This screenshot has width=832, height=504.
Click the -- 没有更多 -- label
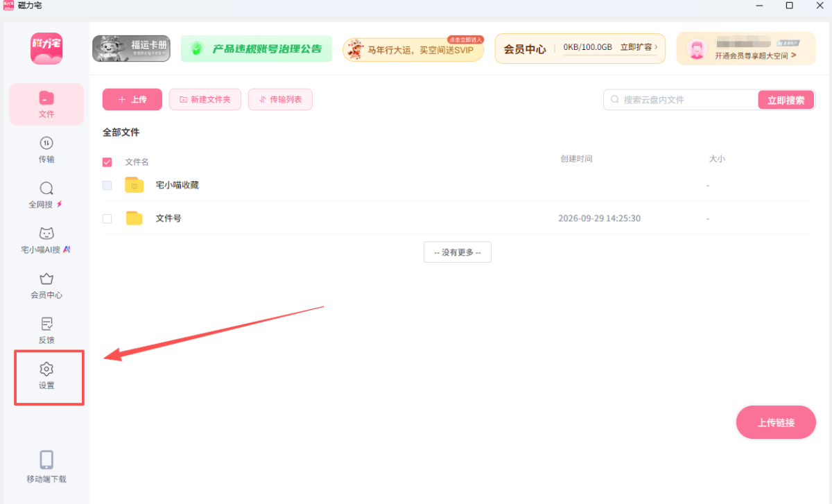click(458, 252)
